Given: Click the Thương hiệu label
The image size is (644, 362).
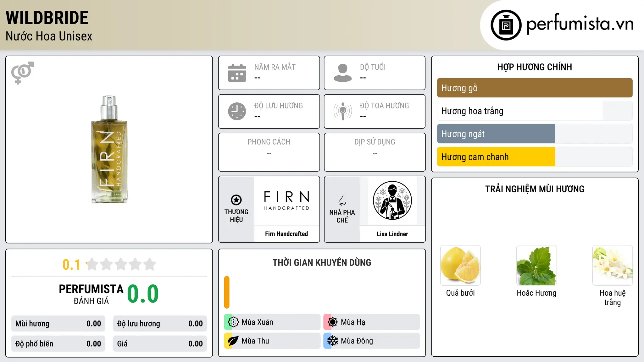Looking at the screenshot, I should (x=236, y=216).
